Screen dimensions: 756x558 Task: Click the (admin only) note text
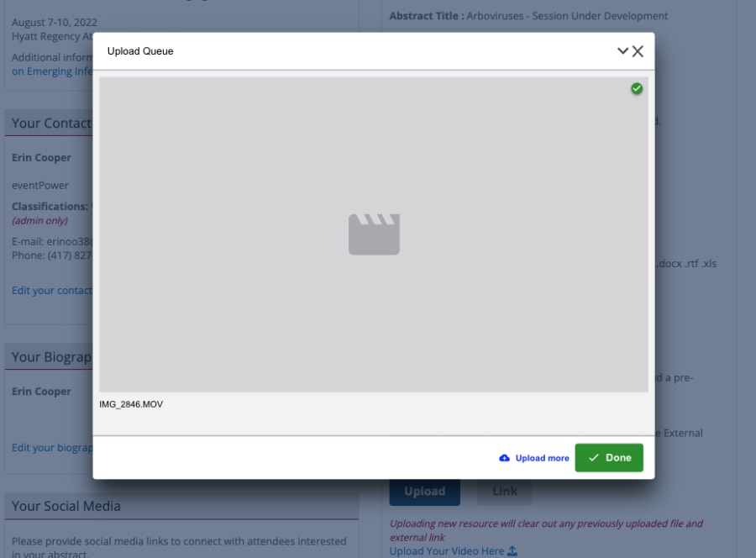[40, 221]
